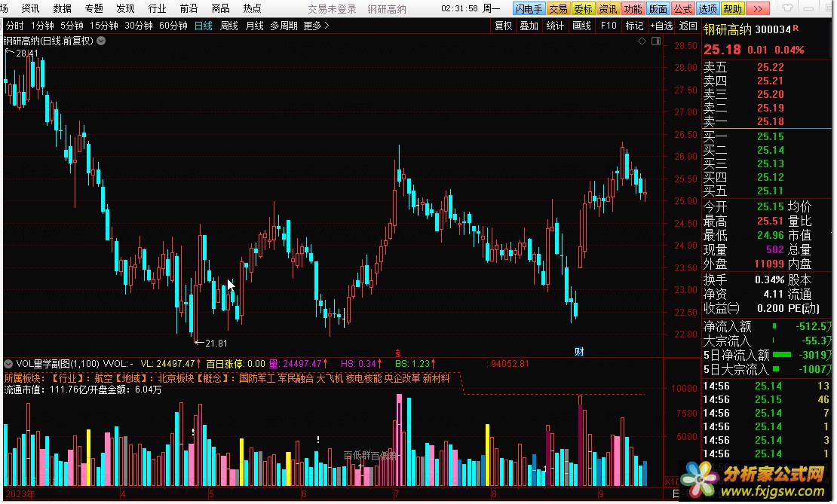Switch chart to 15分钟 period
This screenshot has height=504, width=837.
click(103, 26)
